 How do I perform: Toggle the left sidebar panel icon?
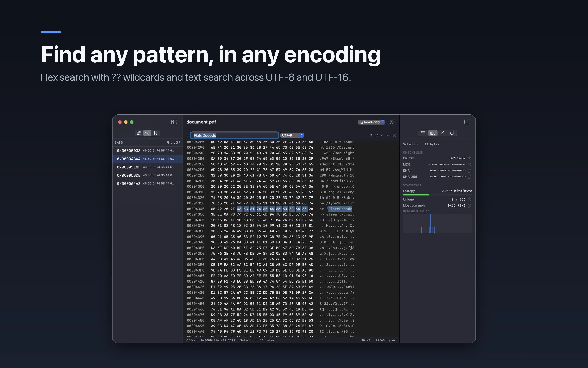click(x=174, y=122)
